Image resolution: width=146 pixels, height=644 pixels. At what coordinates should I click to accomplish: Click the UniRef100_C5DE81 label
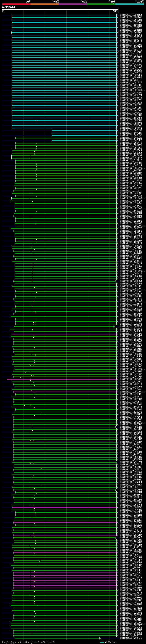click(131, 522)
